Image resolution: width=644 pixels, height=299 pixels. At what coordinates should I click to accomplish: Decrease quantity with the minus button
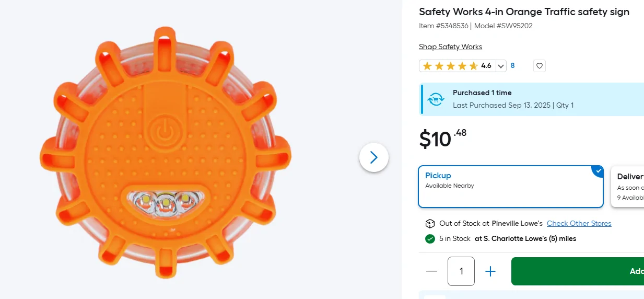431,271
